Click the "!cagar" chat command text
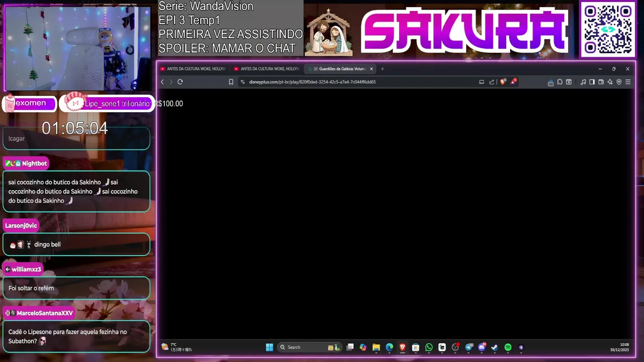Screen dimensions: 644x362 17,138
